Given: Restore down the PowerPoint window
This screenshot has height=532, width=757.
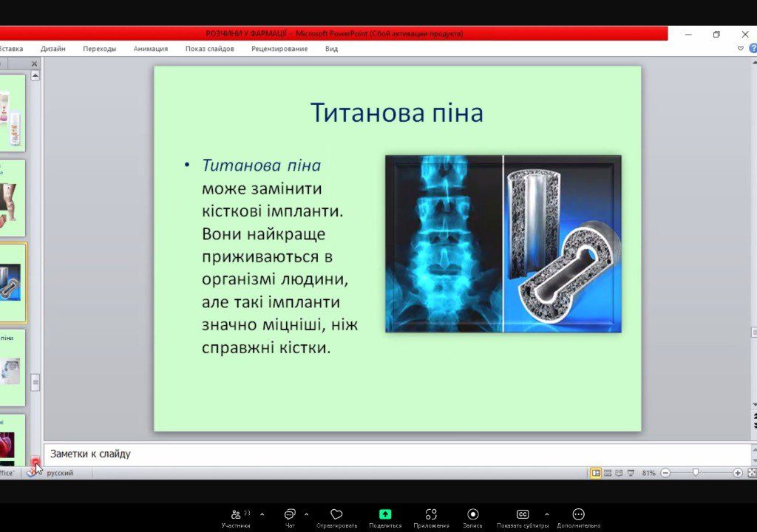Looking at the screenshot, I should tap(716, 34).
